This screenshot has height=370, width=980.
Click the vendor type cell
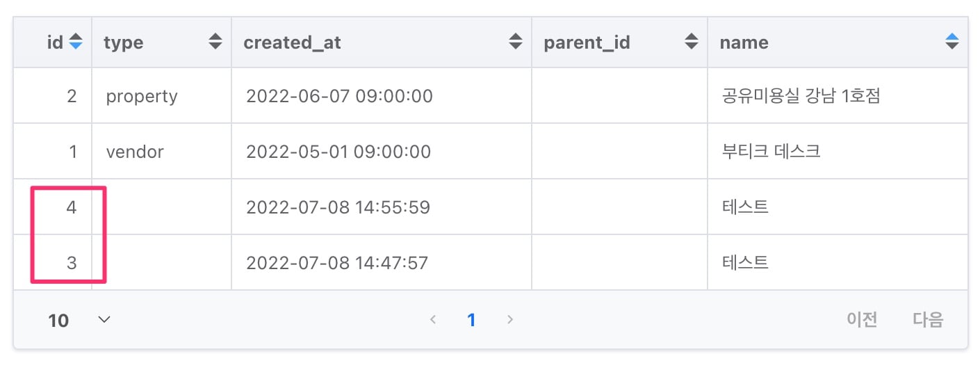pyautogui.click(x=135, y=152)
